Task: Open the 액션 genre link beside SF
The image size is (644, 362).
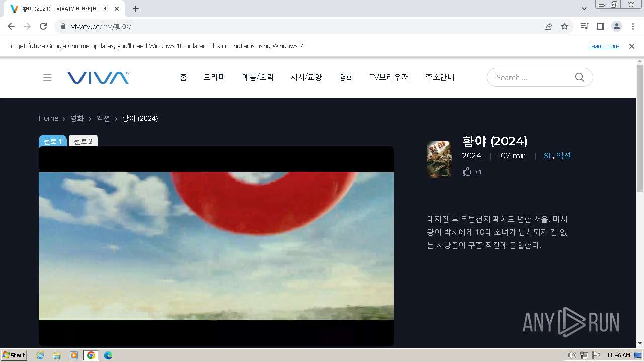Action: (x=563, y=156)
